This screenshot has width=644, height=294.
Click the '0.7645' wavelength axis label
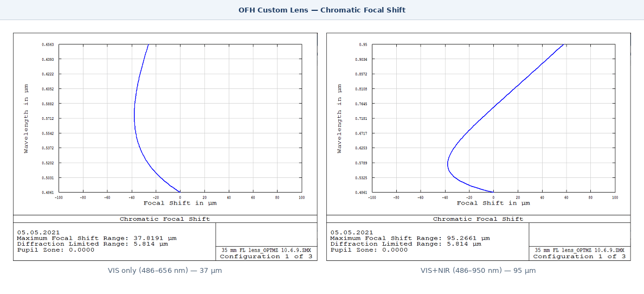click(361, 104)
